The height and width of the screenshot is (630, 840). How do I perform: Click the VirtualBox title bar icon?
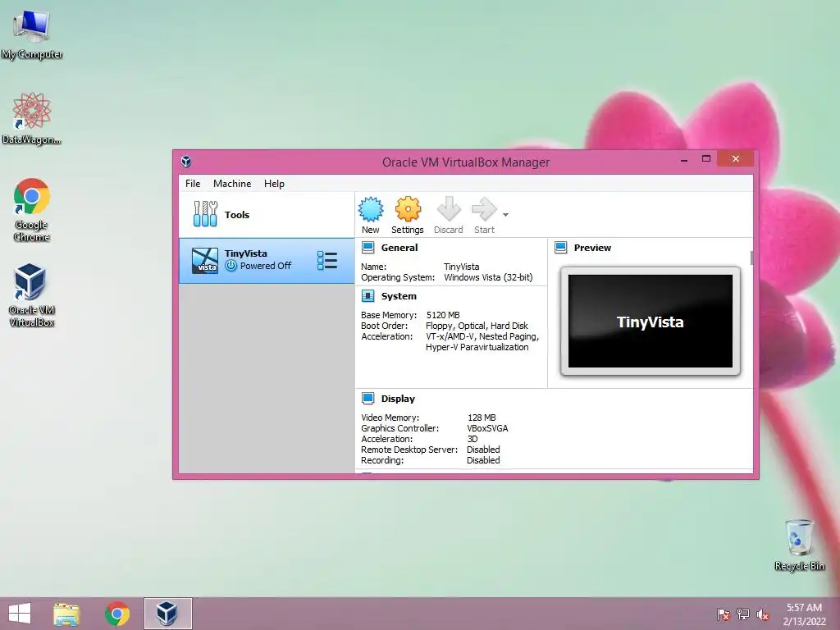[x=186, y=162]
